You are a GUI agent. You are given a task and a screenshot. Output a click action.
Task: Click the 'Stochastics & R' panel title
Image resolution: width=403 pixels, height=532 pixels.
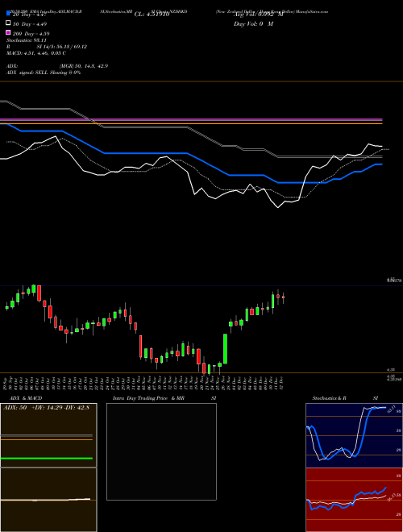point(329,398)
